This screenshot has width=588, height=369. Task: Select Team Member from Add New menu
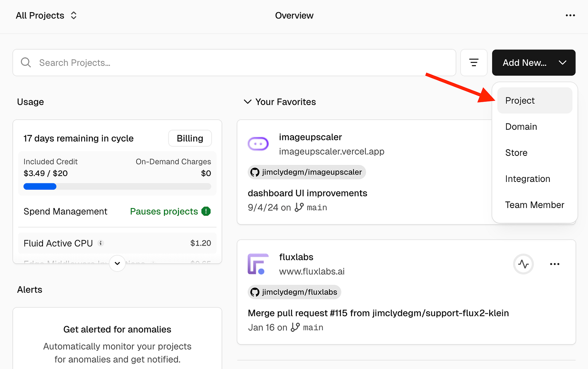[535, 205]
